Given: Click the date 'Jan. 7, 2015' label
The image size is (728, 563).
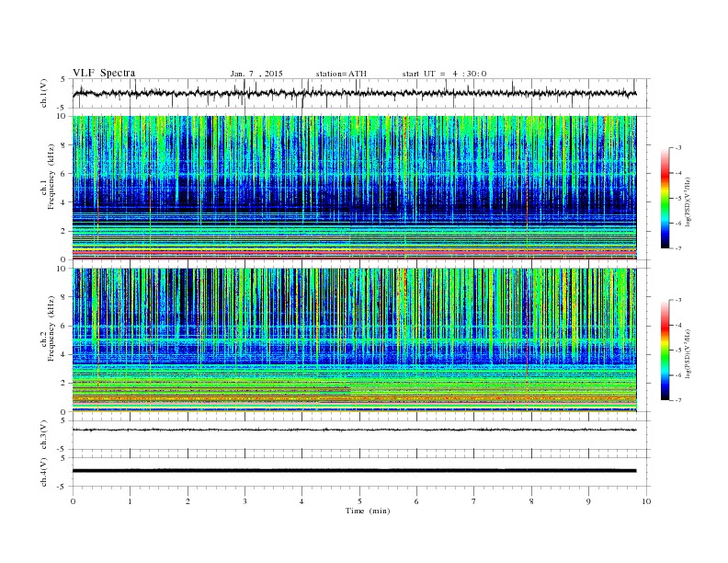Looking at the screenshot, I should pos(256,74).
